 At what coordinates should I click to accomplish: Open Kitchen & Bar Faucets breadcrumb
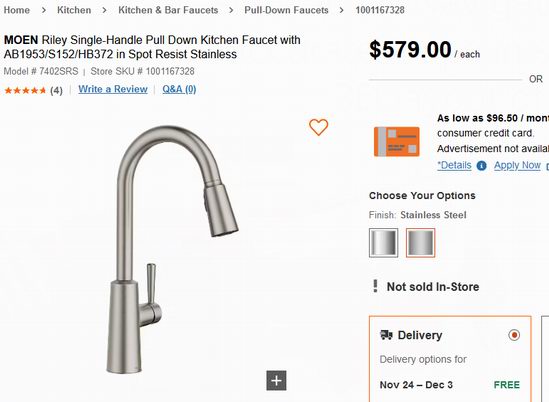click(168, 10)
